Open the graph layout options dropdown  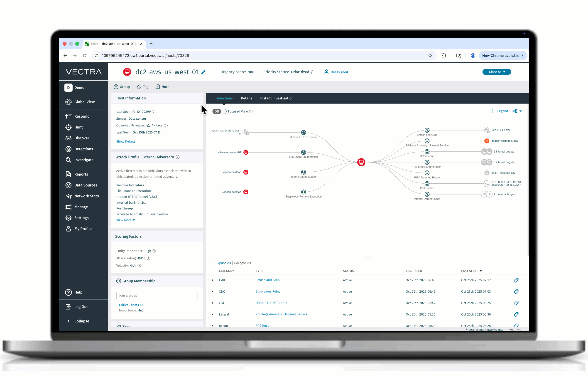point(517,111)
